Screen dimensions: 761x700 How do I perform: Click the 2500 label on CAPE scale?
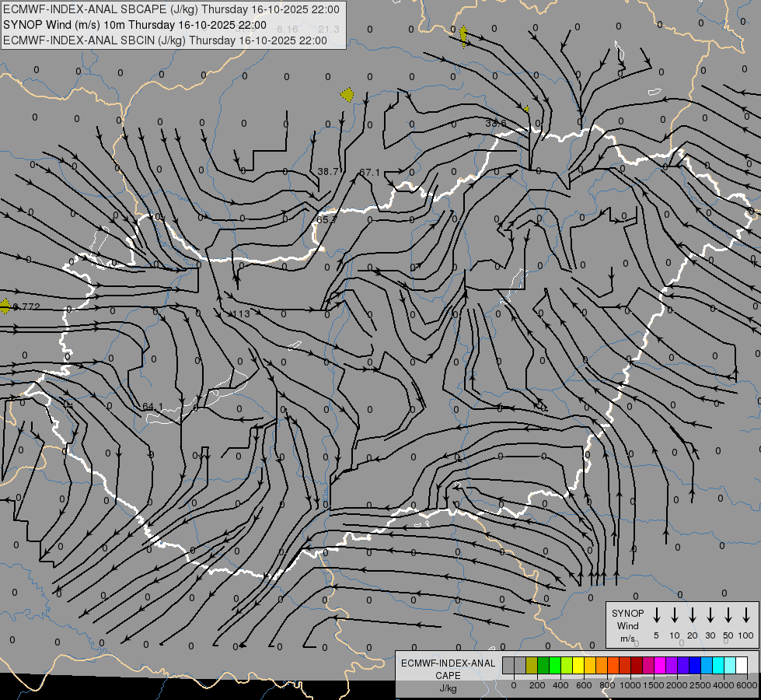[700, 685]
